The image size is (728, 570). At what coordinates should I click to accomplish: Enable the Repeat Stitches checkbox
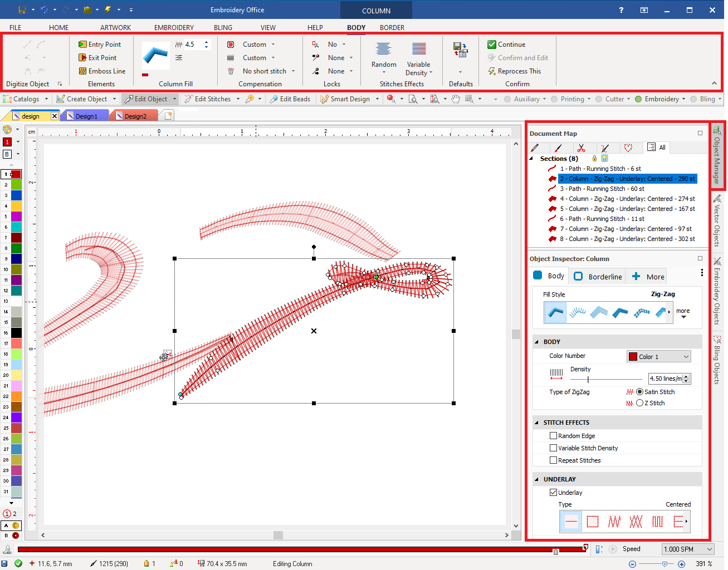553,460
